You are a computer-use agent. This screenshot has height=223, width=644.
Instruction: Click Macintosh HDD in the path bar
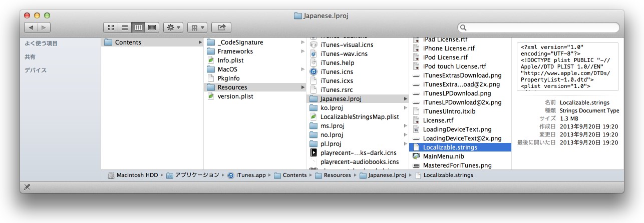[x=133, y=175]
